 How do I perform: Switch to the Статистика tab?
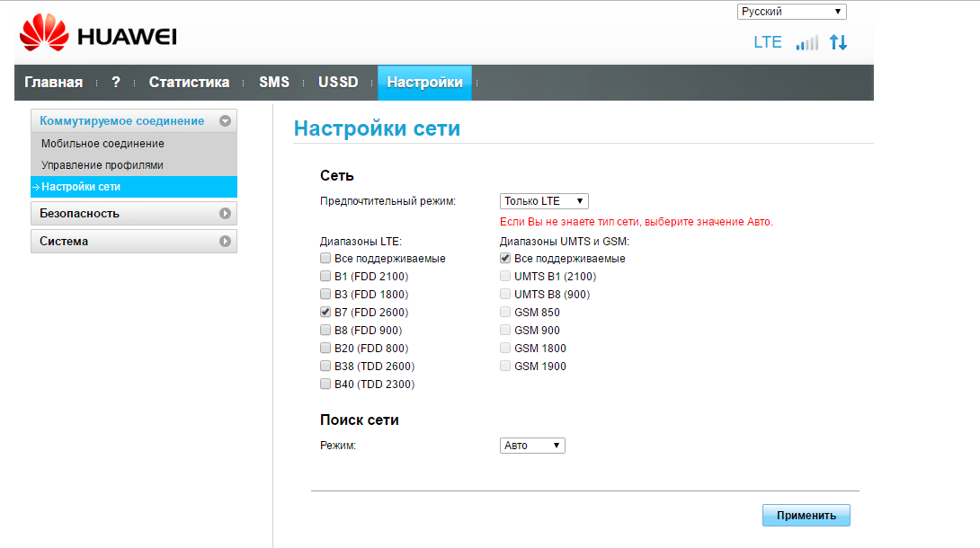click(189, 83)
